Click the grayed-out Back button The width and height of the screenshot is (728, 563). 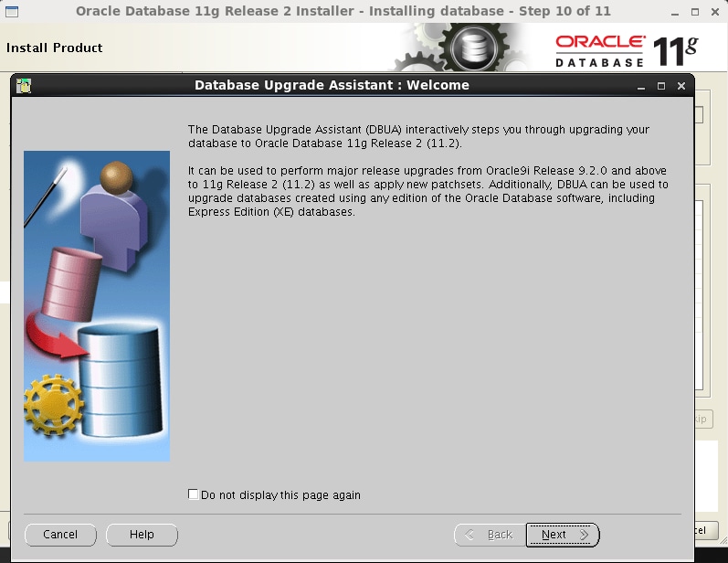click(490, 535)
